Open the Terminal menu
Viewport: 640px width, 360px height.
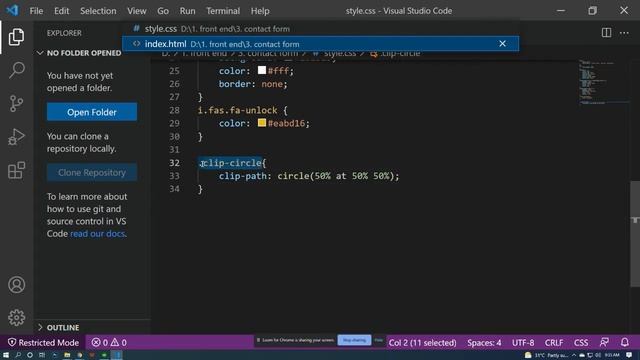(x=223, y=11)
